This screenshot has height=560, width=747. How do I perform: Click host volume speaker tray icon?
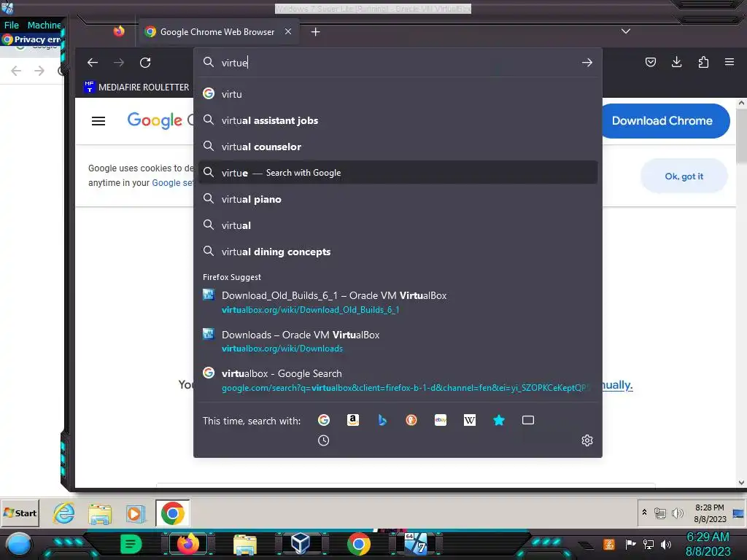click(x=666, y=544)
